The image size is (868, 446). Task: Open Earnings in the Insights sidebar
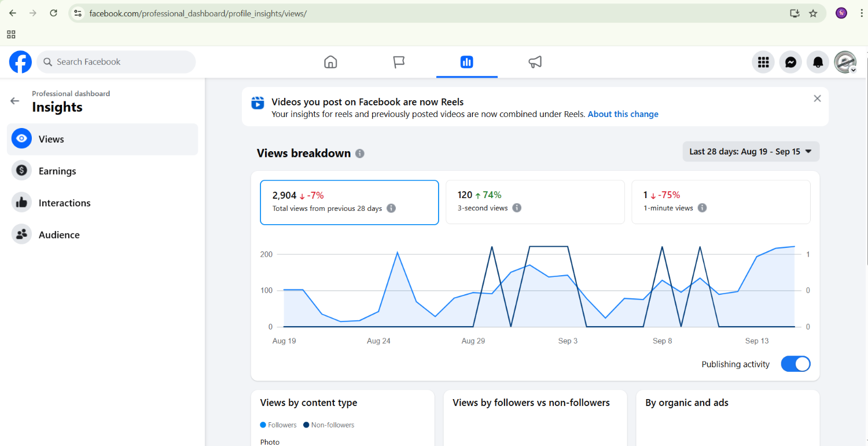tap(57, 171)
